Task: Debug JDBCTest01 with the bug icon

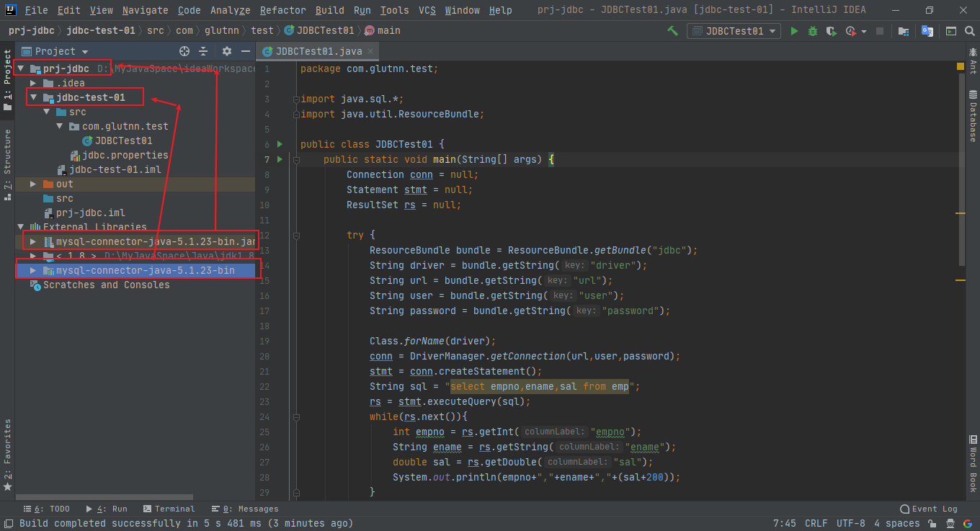Action: tap(813, 31)
